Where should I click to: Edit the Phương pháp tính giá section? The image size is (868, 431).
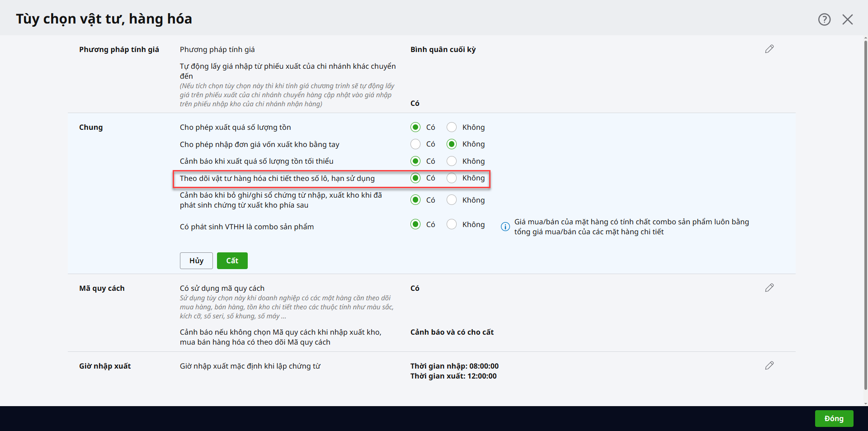(769, 49)
